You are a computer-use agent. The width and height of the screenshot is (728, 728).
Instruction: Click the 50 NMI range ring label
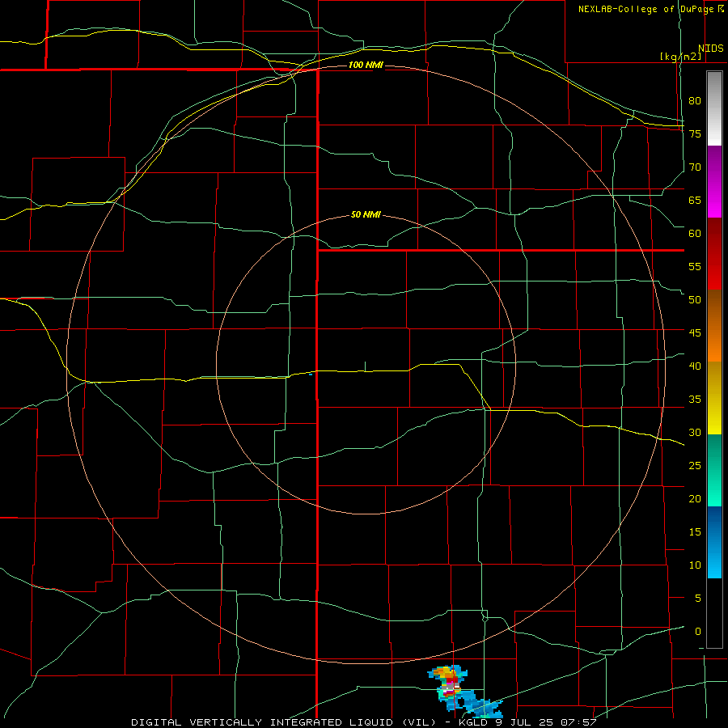coord(366,214)
